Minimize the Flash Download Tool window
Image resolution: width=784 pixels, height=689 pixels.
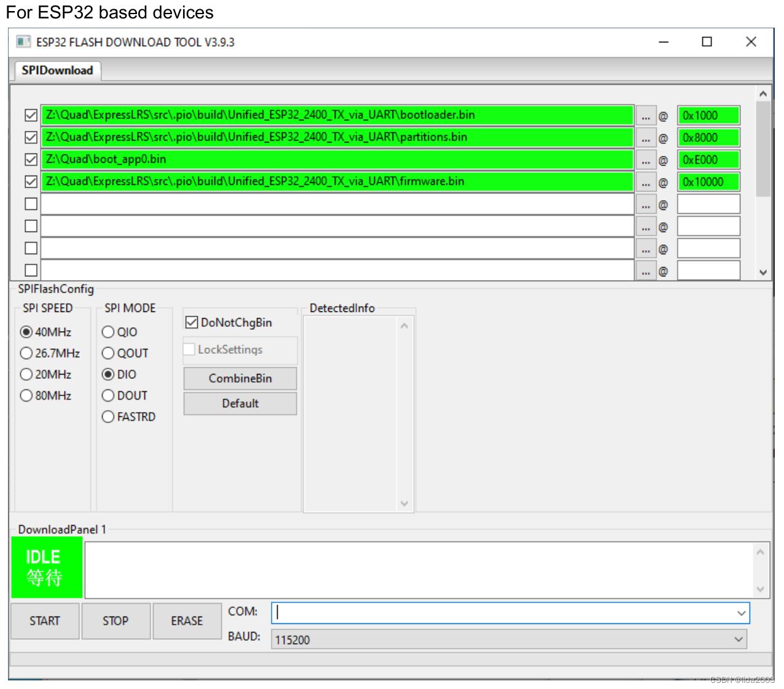pos(664,42)
